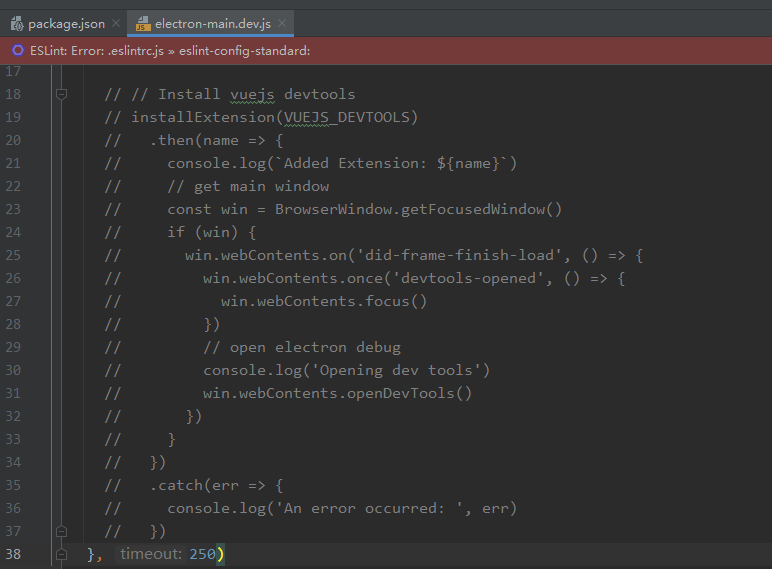The height and width of the screenshot is (569, 772).
Task: Click BrowserWindow.getFocusedWindow() on line 23
Action: tap(418, 210)
